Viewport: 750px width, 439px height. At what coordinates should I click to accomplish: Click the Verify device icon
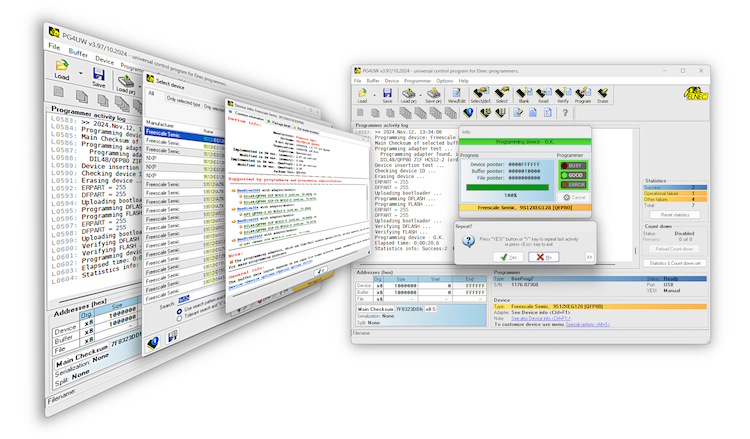point(563,93)
